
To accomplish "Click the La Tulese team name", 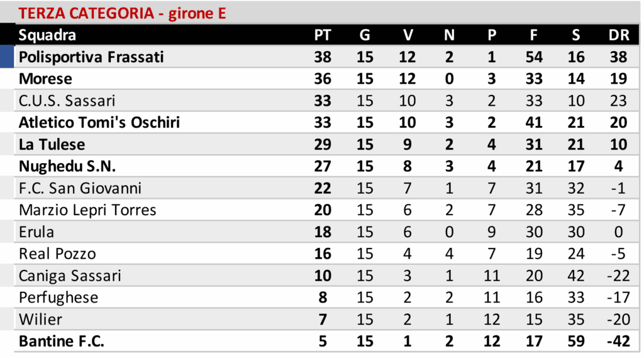I will point(52,144).
